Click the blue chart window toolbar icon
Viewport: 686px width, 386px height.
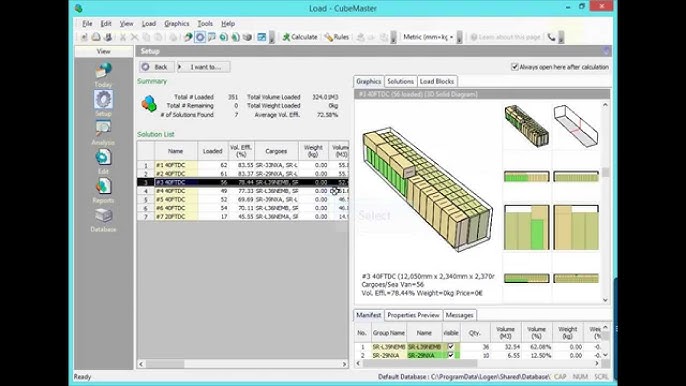click(262, 37)
